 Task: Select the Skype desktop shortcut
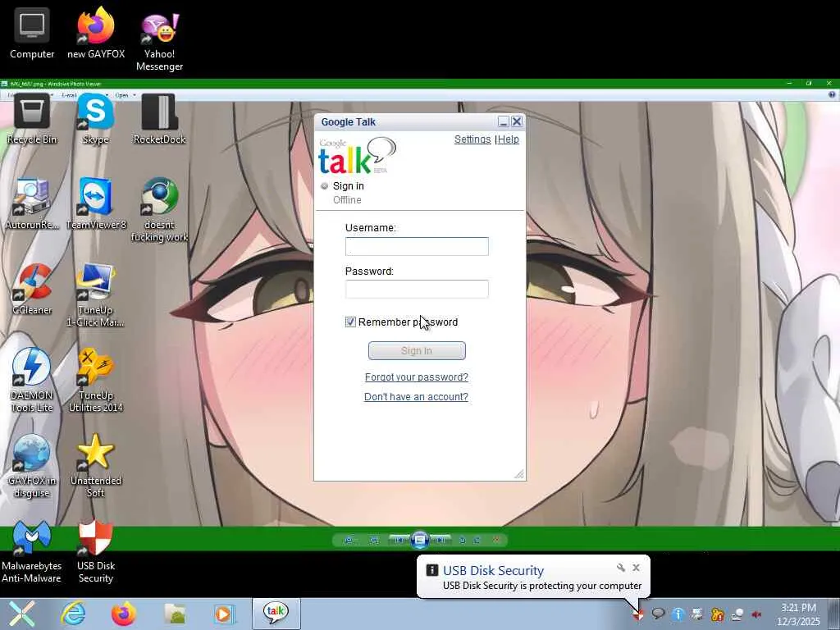point(95,119)
